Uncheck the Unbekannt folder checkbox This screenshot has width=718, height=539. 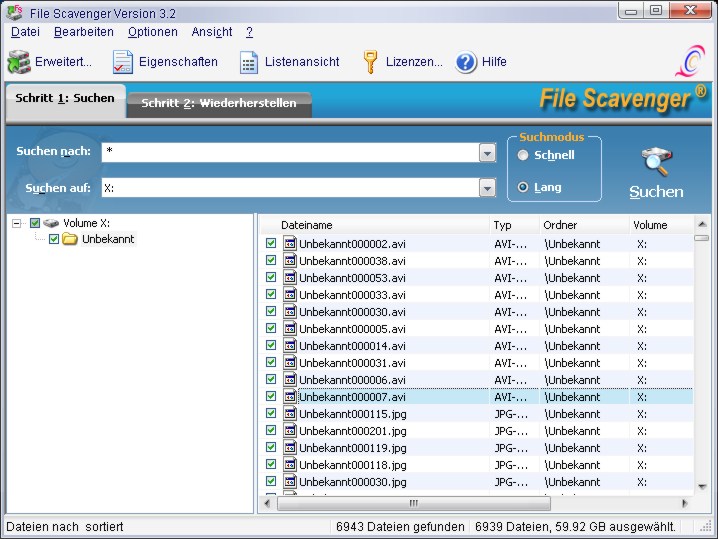tap(54, 239)
